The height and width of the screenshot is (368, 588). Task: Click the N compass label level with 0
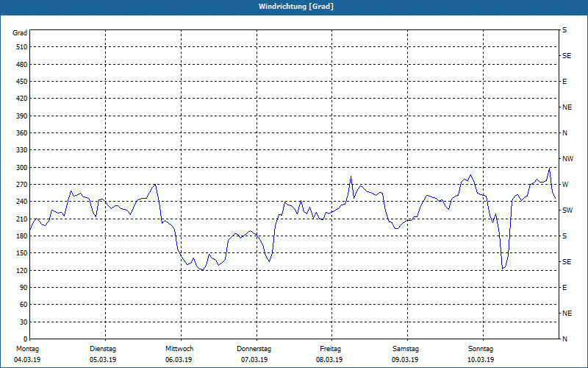pyautogui.click(x=564, y=339)
